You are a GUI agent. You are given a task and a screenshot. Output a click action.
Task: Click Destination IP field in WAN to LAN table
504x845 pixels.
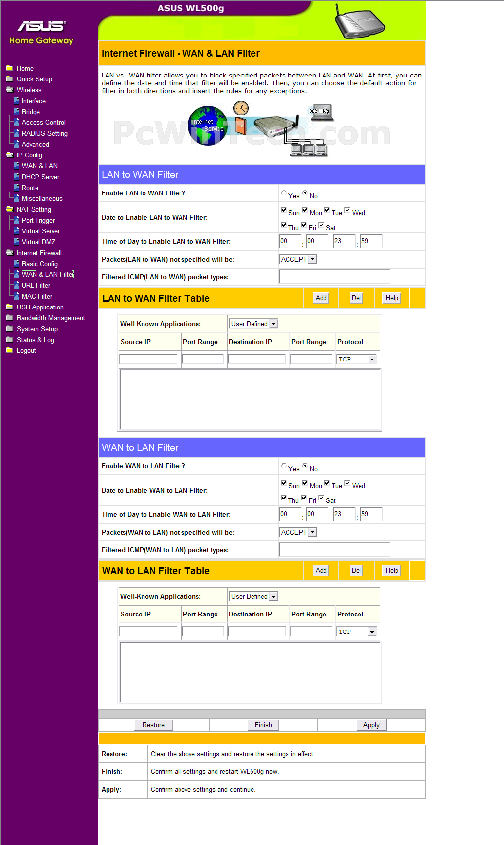pos(256,631)
